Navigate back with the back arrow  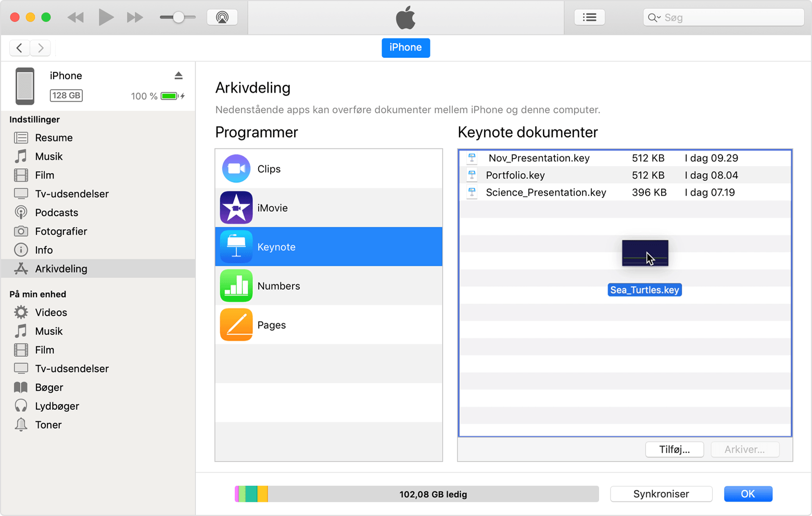click(x=19, y=47)
